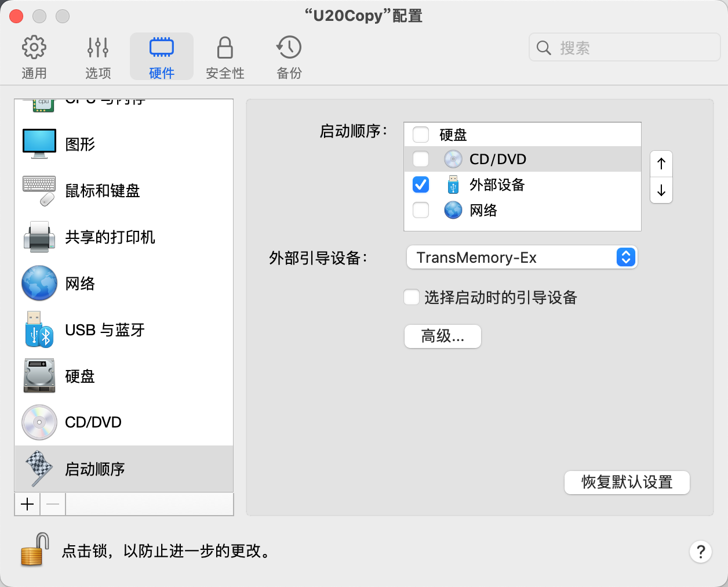Open the TransMemory-Ex external device dropdown
The image size is (728, 587).
tap(522, 257)
